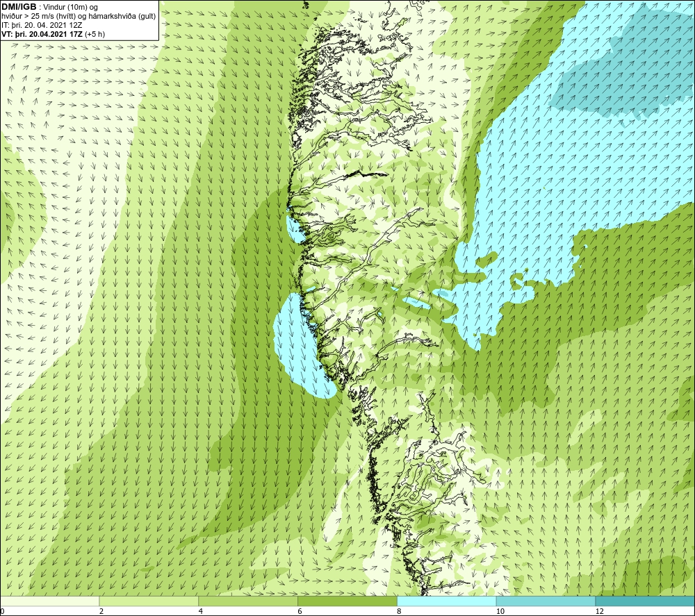Screen dimensions: 695x616
Task: Click the scale label '6'
Action: coord(300,612)
